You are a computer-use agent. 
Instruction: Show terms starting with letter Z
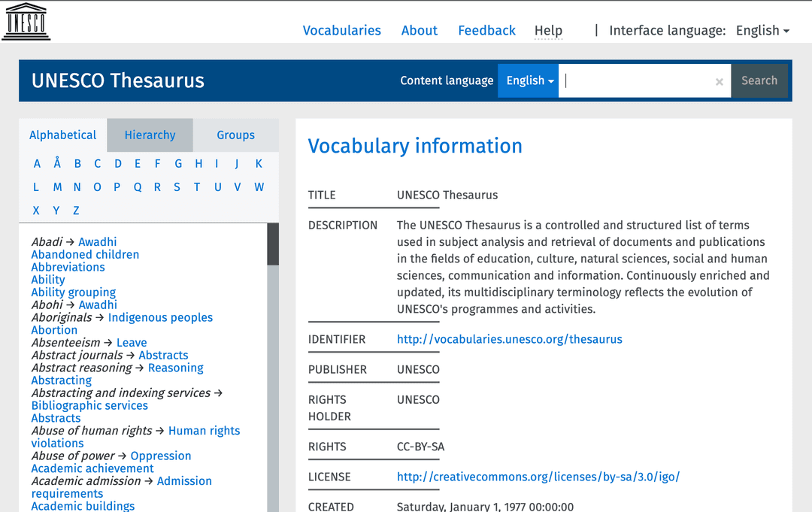tap(76, 211)
